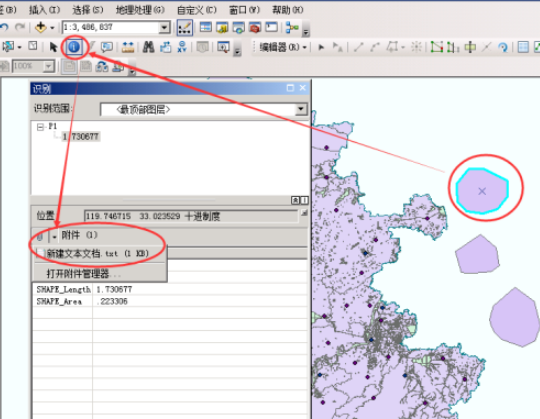This screenshot has height=419, width=540.
Task: Click the Go To XY icon
Action: tap(182, 47)
